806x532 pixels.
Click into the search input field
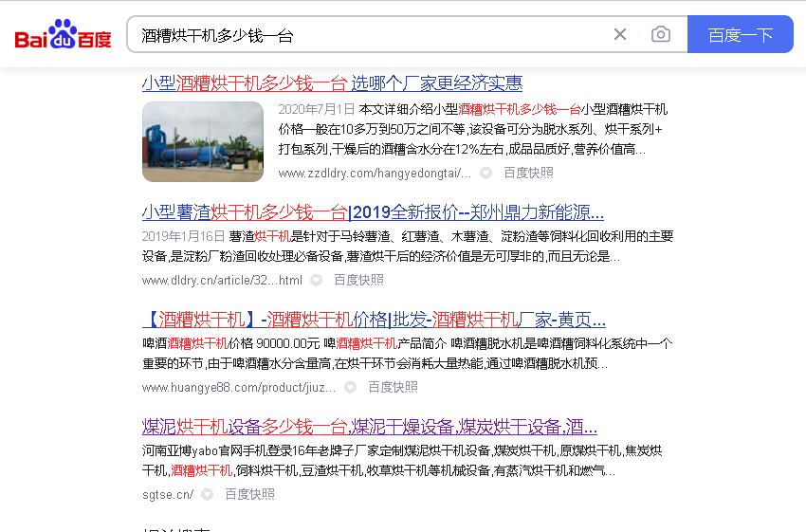click(370, 35)
